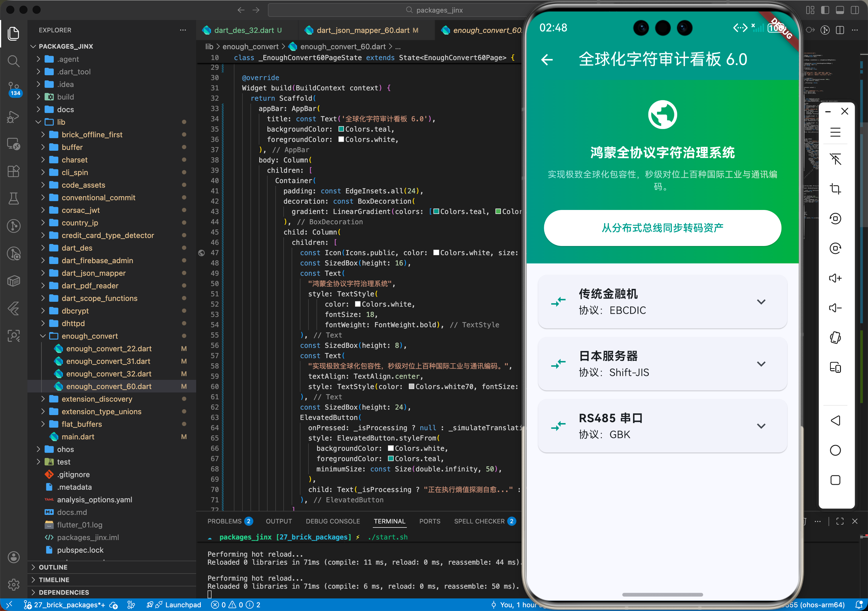Open the Extensions view
868x611 pixels.
(14, 171)
